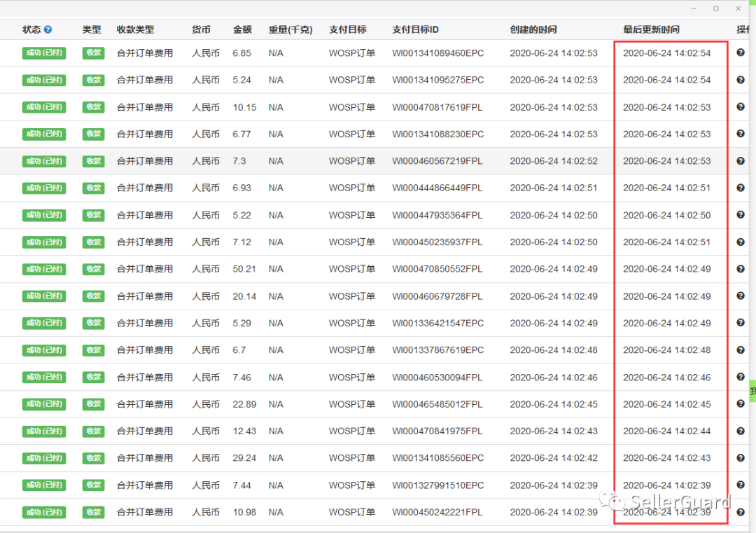This screenshot has height=533, width=756.
Task: Click 成功(已付) badge in row WI000460567219FPL
Action: (x=44, y=161)
